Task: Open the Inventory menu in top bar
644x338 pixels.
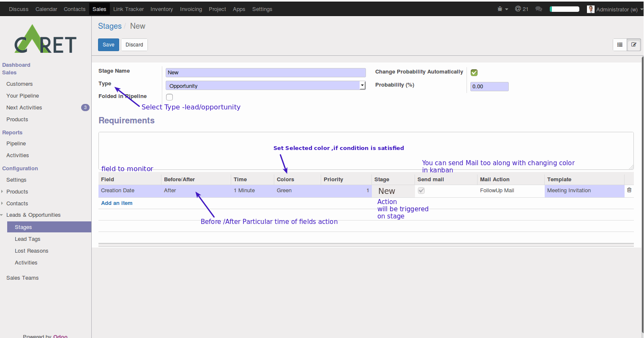Action: click(x=161, y=9)
